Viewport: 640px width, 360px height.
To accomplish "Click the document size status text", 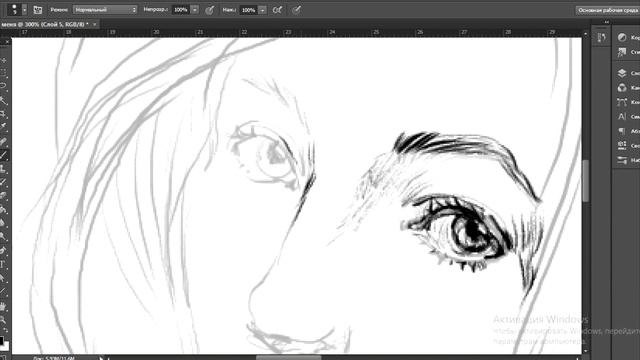I will tap(54, 358).
